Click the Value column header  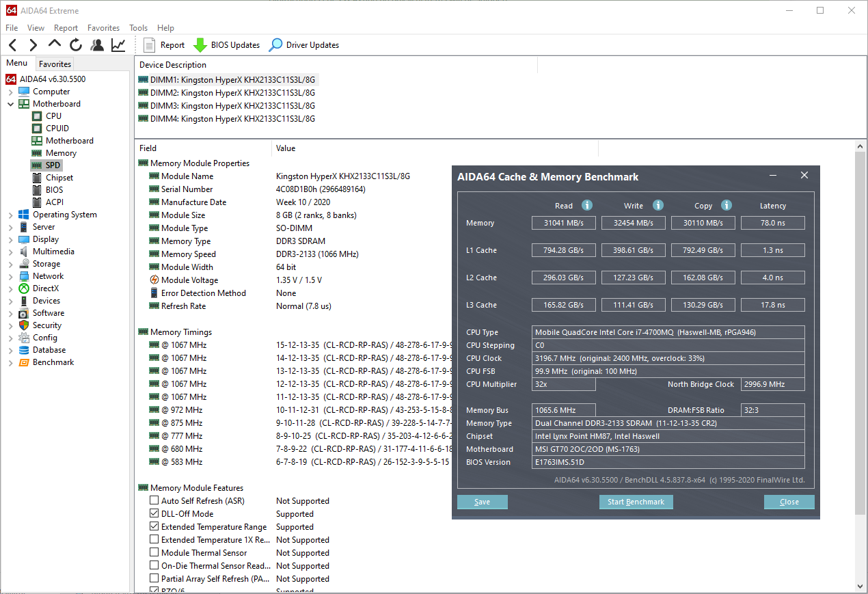coord(435,148)
